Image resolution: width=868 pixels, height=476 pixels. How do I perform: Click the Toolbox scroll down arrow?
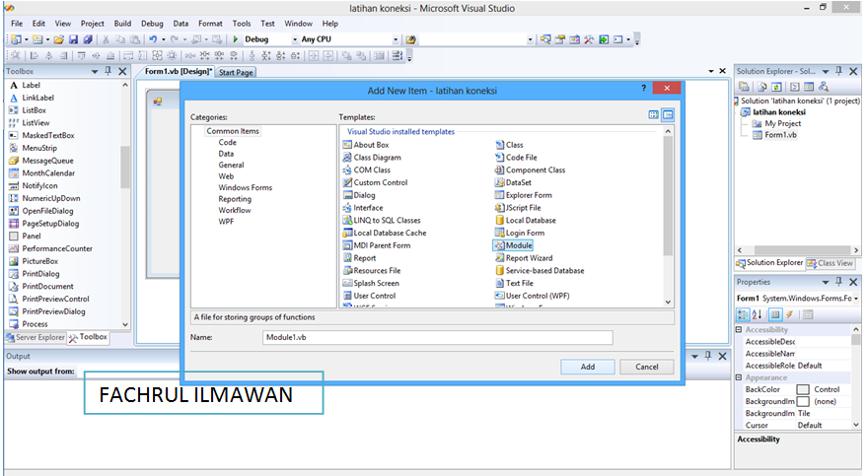(x=125, y=324)
